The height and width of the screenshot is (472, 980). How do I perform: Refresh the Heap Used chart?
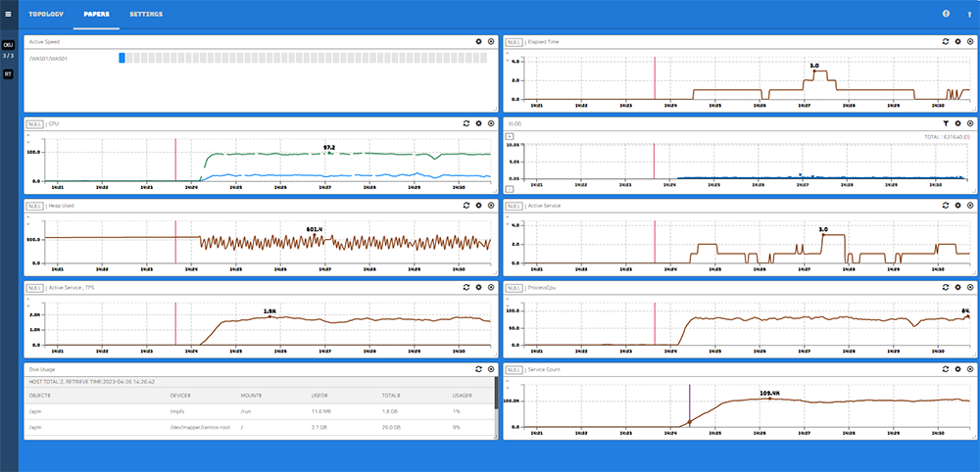(466, 205)
